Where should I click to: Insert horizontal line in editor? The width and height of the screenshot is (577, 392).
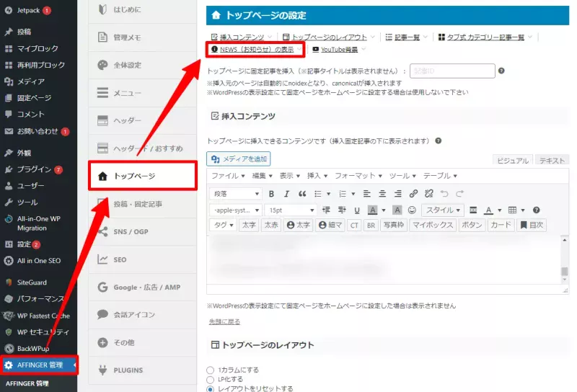(x=473, y=210)
